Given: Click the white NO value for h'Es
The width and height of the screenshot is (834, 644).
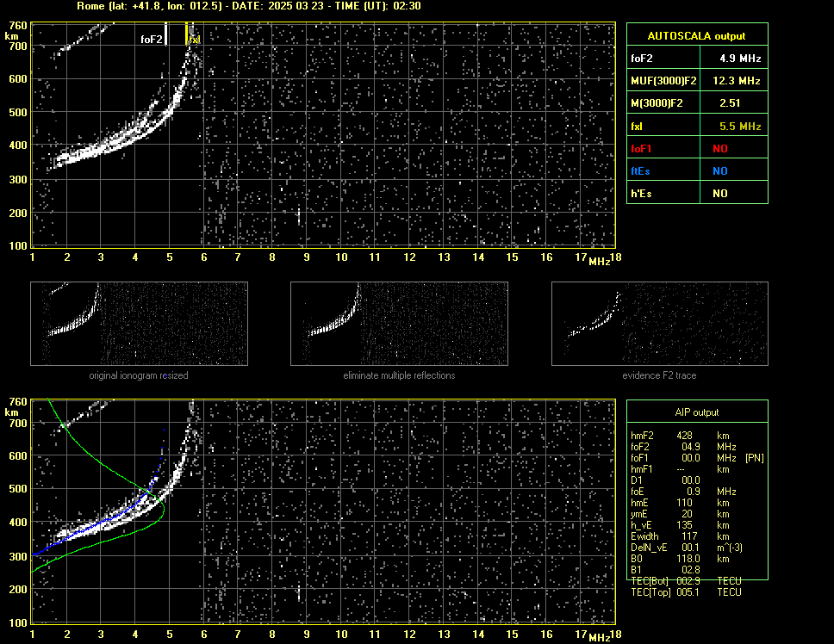Looking at the screenshot, I should pyautogui.click(x=720, y=194).
